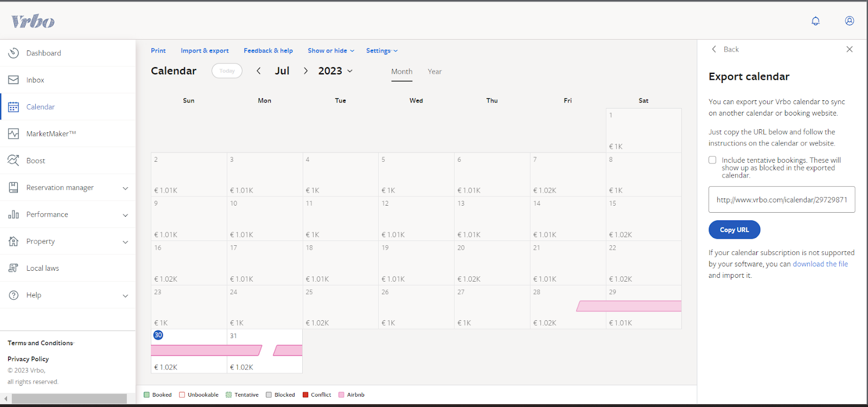
Task: Click the Airbnb booking bar on July 29
Action: click(629, 306)
